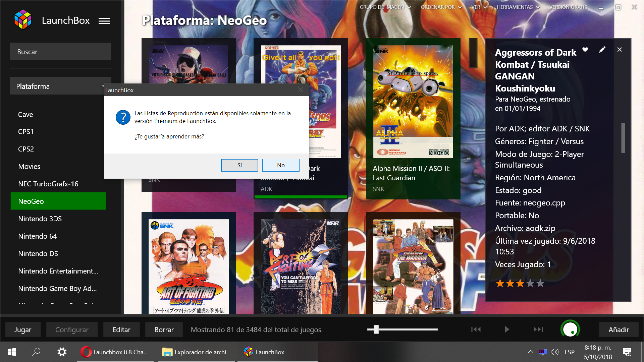Image resolution: width=644 pixels, height=362 pixels.
Task: Click the Configurar button
Action: click(x=72, y=329)
